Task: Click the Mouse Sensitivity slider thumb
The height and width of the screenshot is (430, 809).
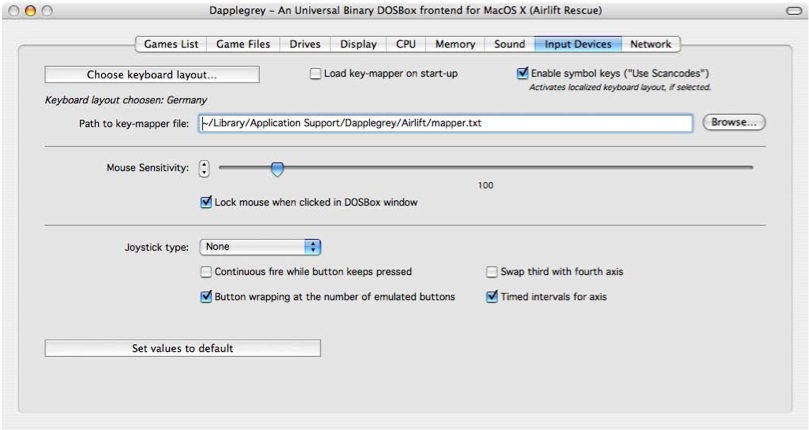Action: [x=277, y=169]
